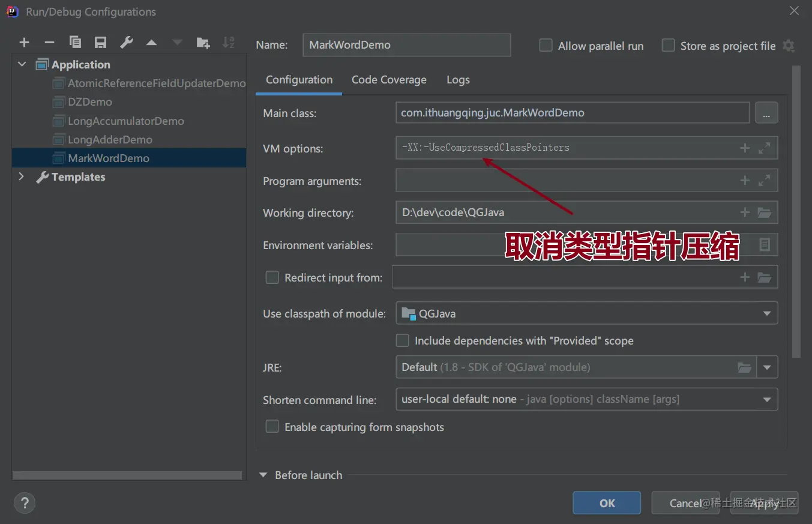Toggle Redirect input from checkbox

point(272,277)
